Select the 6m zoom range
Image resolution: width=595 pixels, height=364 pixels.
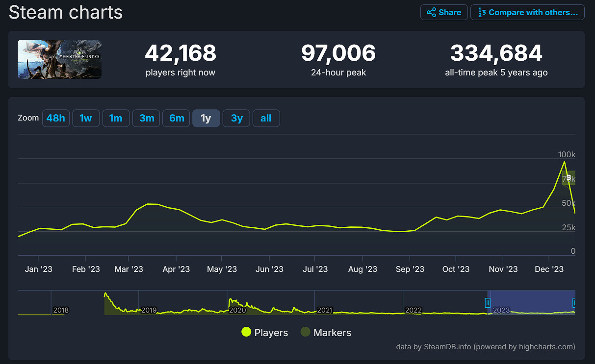[176, 118]
